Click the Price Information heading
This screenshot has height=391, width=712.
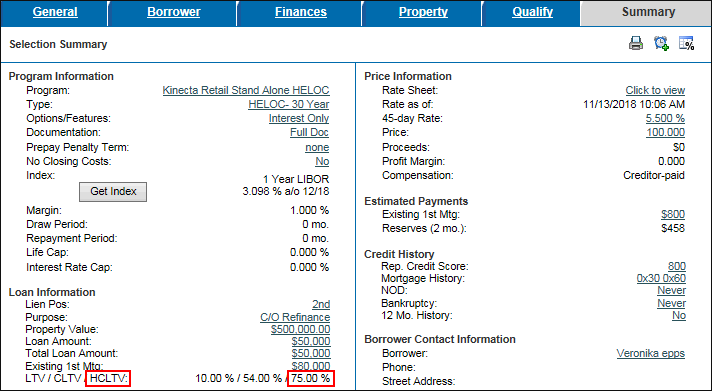tap(408, 76)
